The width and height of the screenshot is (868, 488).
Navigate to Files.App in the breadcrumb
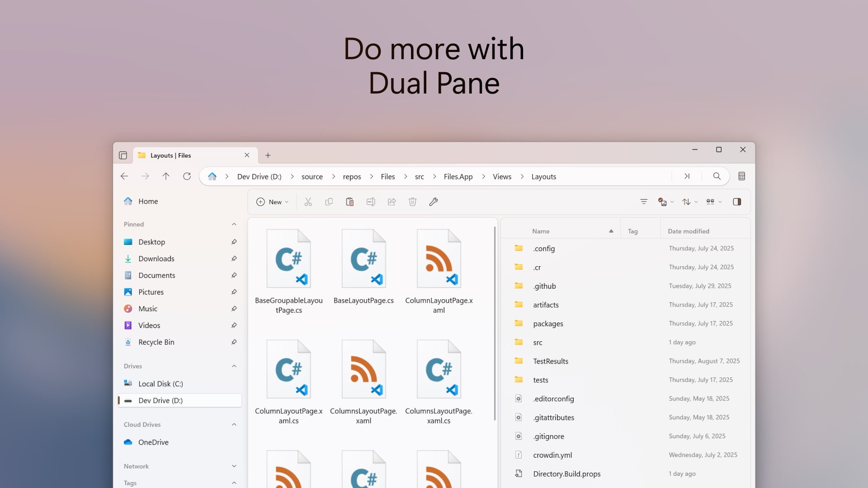[458, 176]
